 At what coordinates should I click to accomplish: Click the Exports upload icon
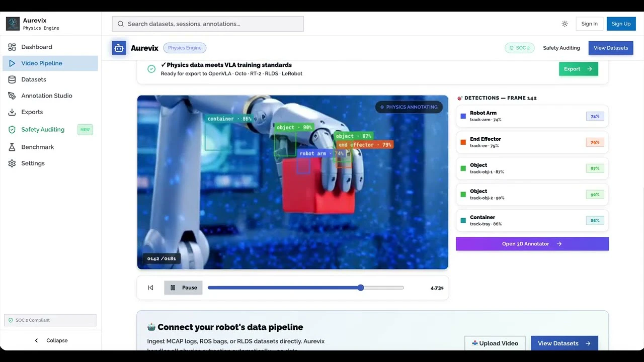(x=12, y=112)
